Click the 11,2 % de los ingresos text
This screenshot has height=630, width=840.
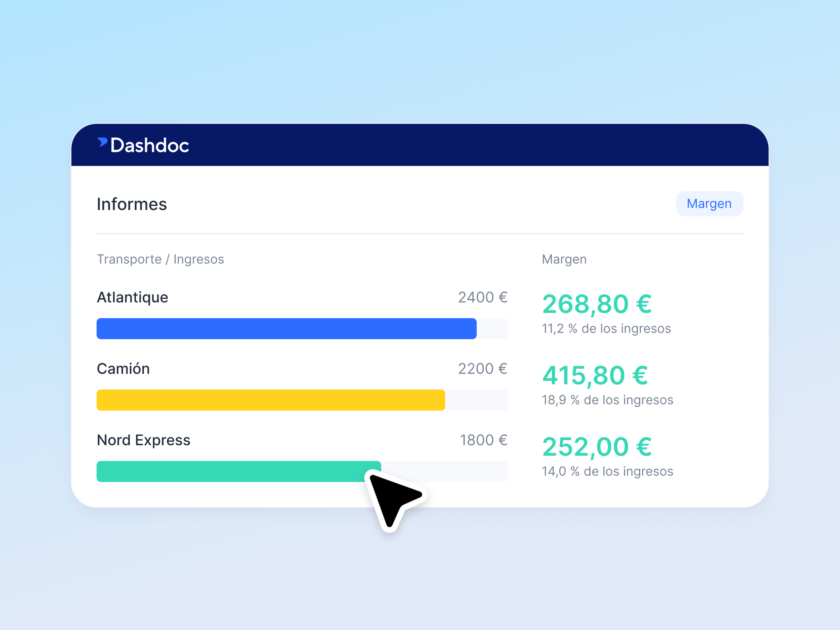[x=606, y=329]
